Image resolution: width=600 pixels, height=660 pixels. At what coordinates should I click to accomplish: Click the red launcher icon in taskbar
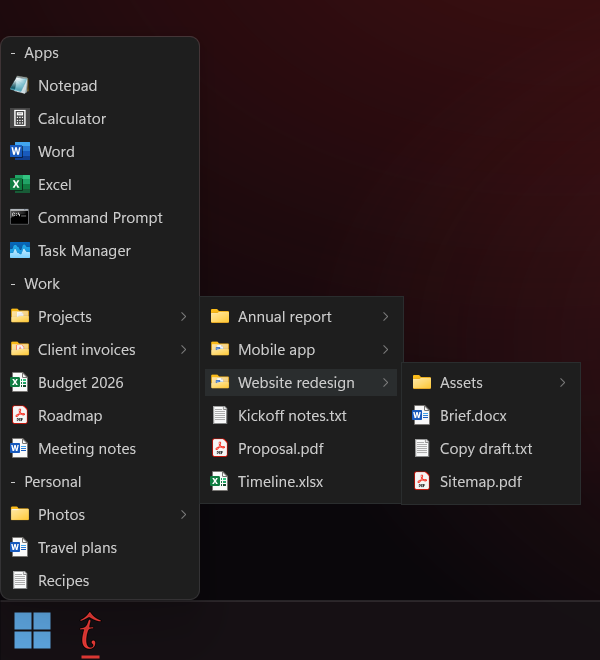click(90, 633)
